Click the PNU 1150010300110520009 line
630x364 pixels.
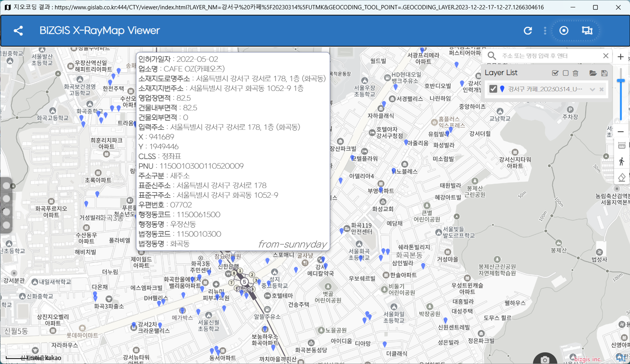pyautogui.click(x=191, y=166)
